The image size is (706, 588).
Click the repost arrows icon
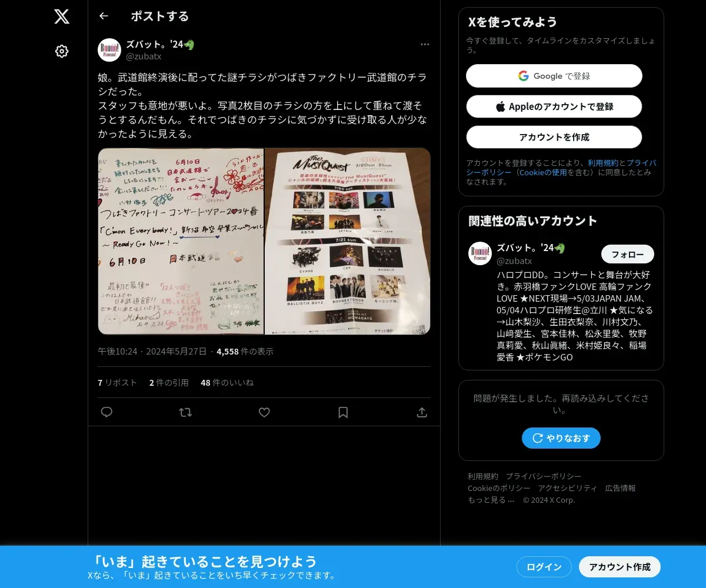[x=185, y=412]
